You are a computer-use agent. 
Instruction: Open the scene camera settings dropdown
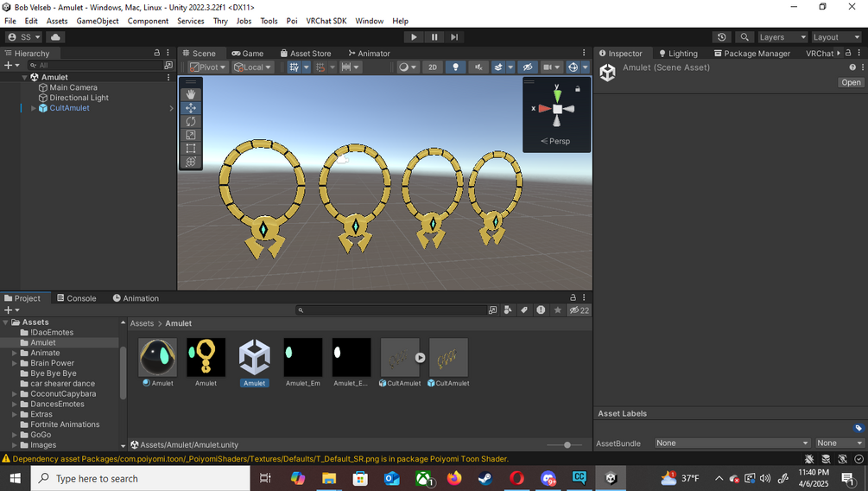pyautogui.click(x=551, y=67)
